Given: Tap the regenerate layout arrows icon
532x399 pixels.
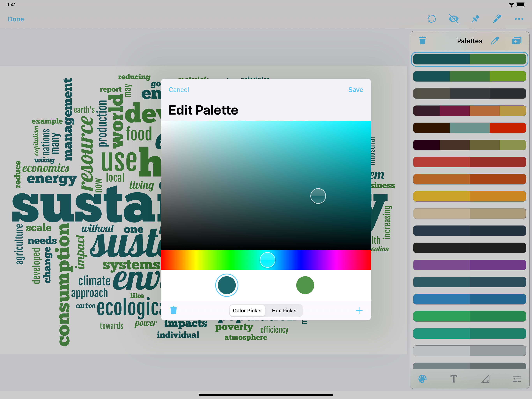Looking at the screenshot, I should 432,19.
